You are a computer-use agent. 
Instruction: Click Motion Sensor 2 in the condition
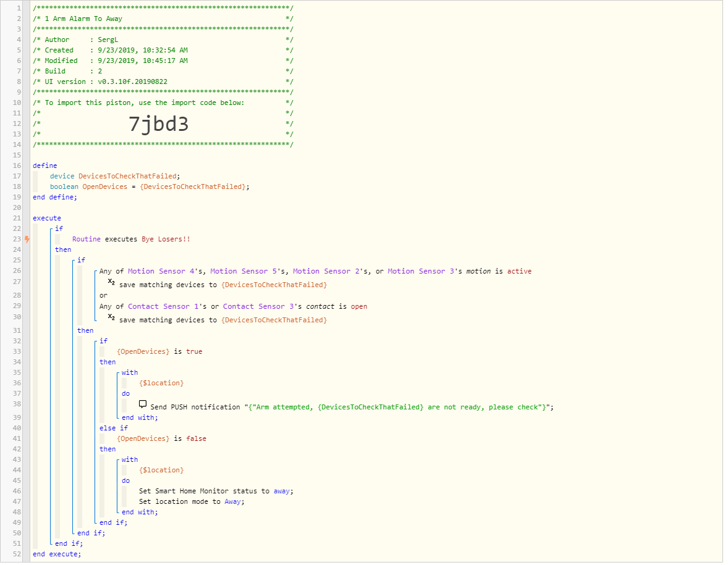click(326, 272)
